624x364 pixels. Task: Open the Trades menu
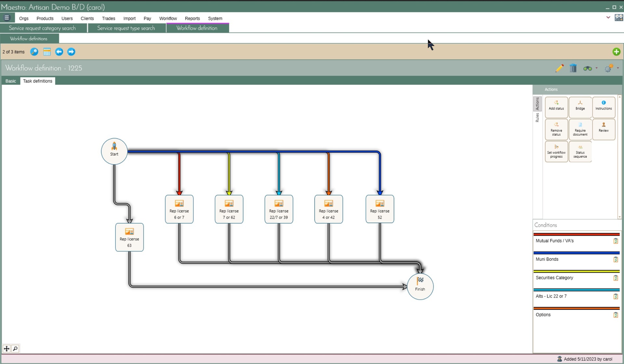pyautogui.click(x=109, y=19)
